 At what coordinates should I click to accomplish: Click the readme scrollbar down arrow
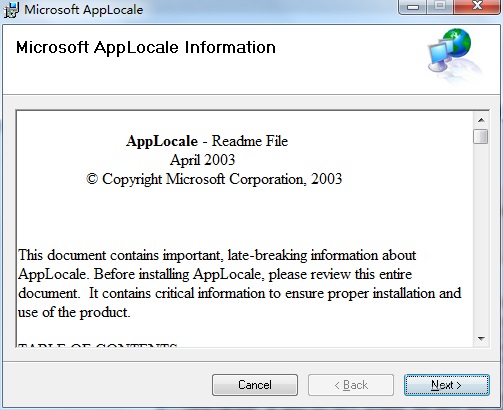coord(481,339)
